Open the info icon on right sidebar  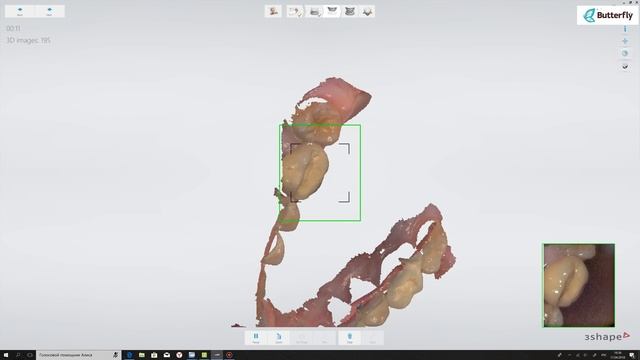click(625, 29)
